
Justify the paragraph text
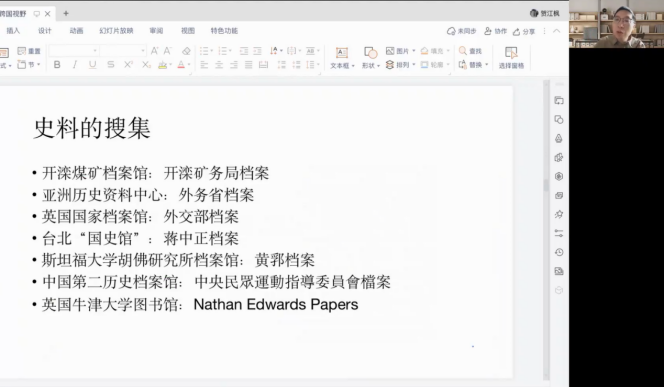(x=249, y=64)
